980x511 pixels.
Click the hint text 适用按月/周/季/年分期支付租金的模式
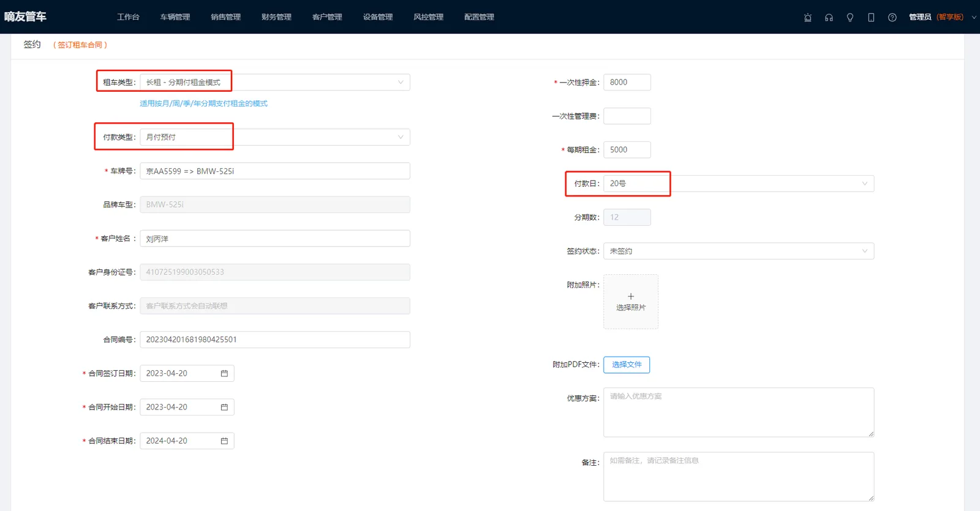pos(204,103)
